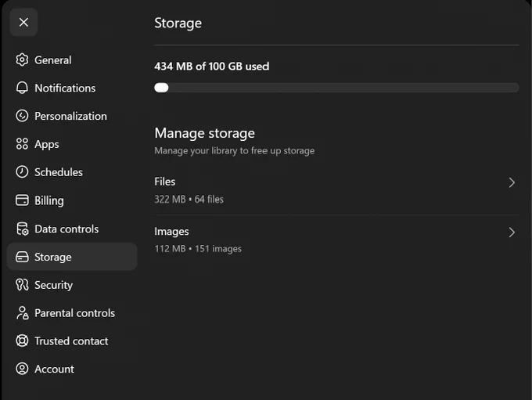
Task: Click the Apps grid icon
Action: [x=22, y=144]
